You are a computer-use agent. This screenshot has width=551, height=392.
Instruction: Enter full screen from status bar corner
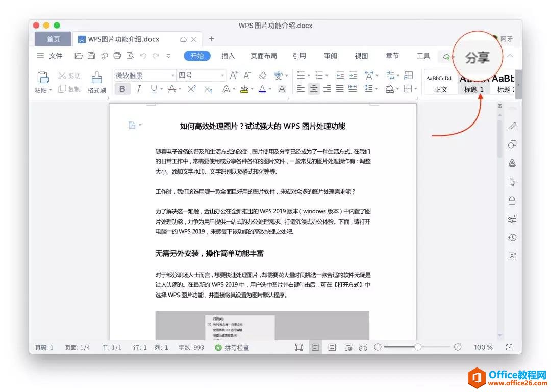(509, 347)
